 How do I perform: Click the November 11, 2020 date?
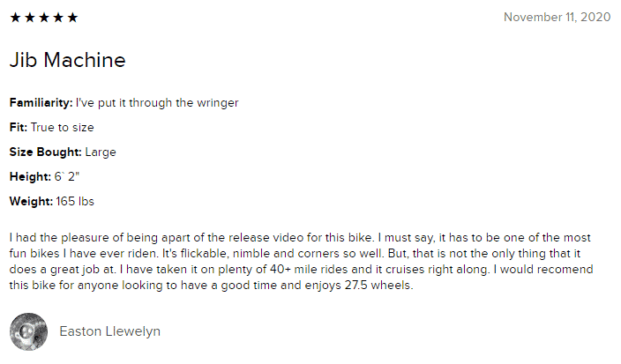pos(557,17)
